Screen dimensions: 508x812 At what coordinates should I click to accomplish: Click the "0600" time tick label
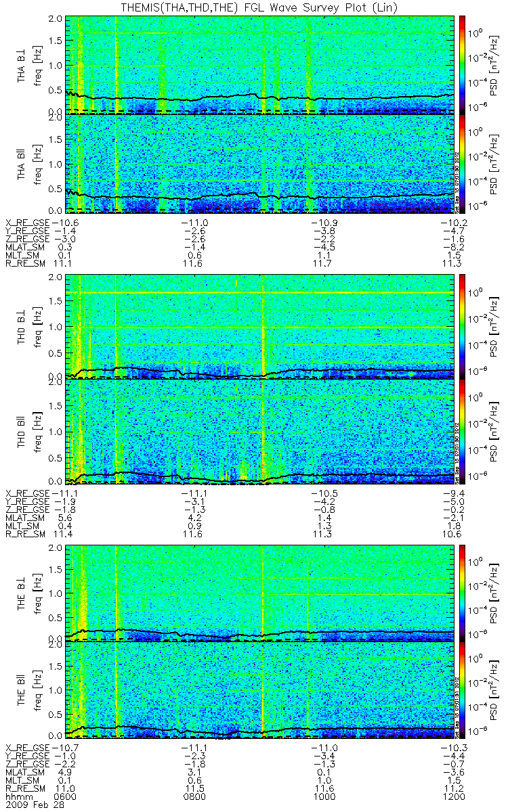pos(65,795)
